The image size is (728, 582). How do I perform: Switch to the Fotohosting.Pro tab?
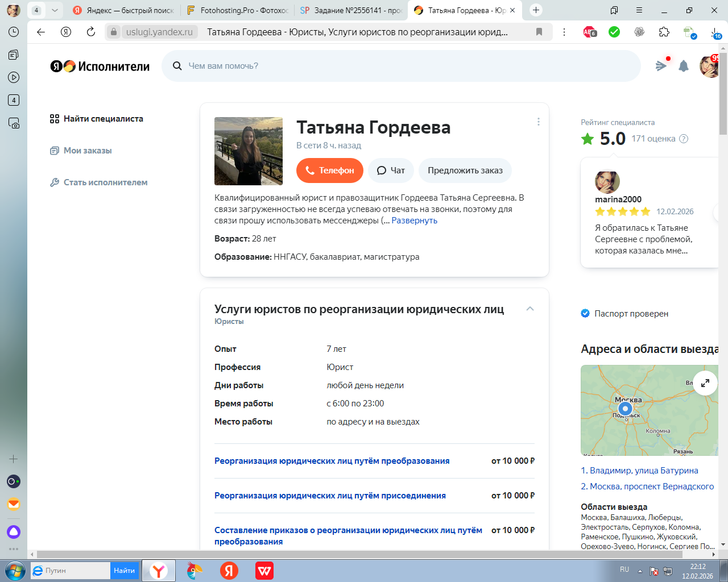(238, 10)
